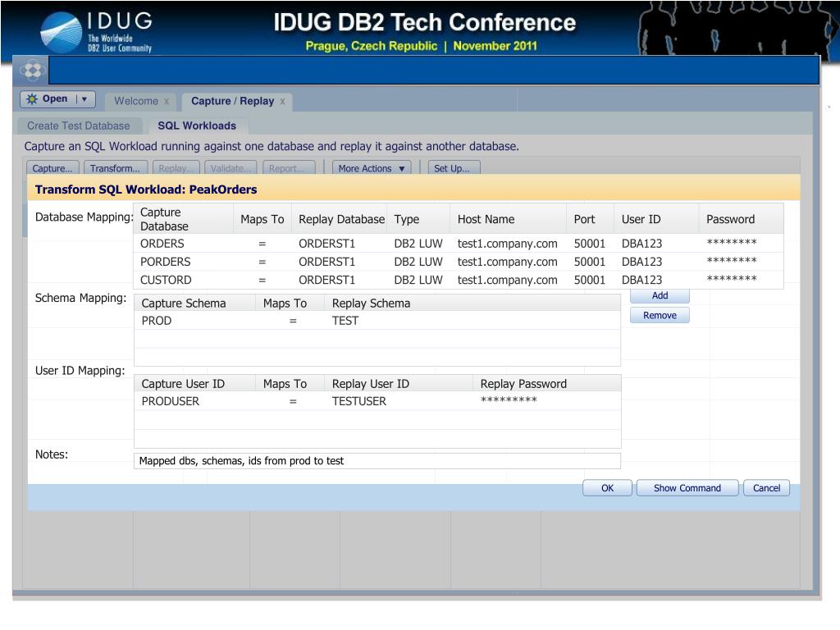Screen dimensions: 840x630
Task: Select the PROD capture schema cell
Action: [x=157, y=321]
